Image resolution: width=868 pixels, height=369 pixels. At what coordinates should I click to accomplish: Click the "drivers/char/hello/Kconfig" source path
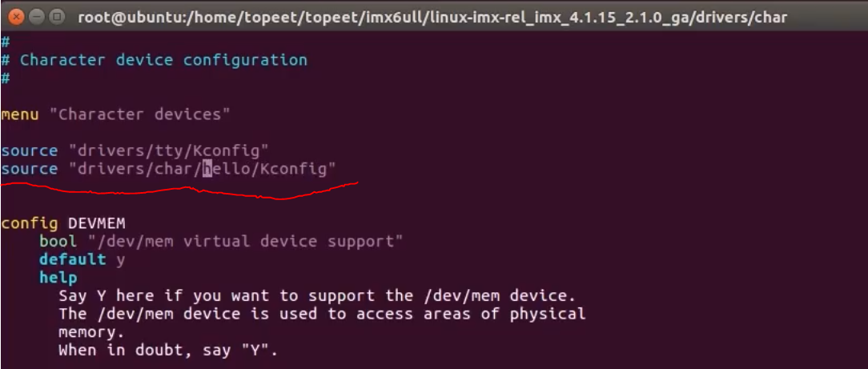point(203,169)
